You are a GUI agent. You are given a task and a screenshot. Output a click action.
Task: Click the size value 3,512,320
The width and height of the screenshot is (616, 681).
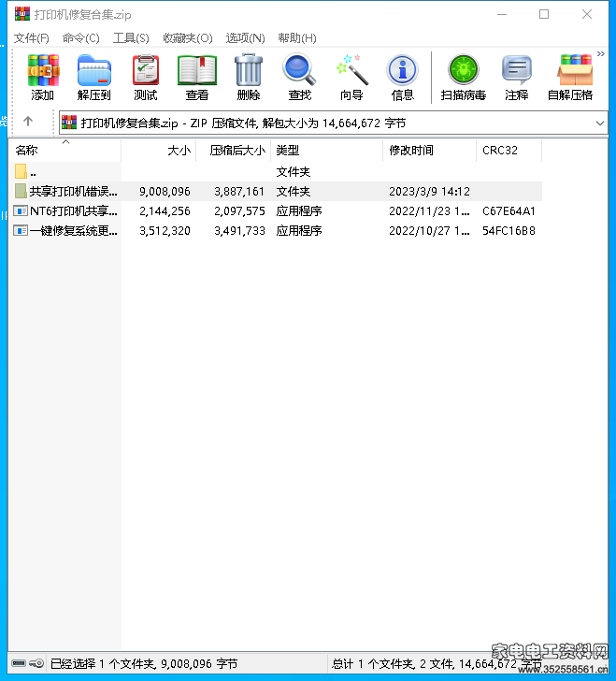tap(165, 231)
